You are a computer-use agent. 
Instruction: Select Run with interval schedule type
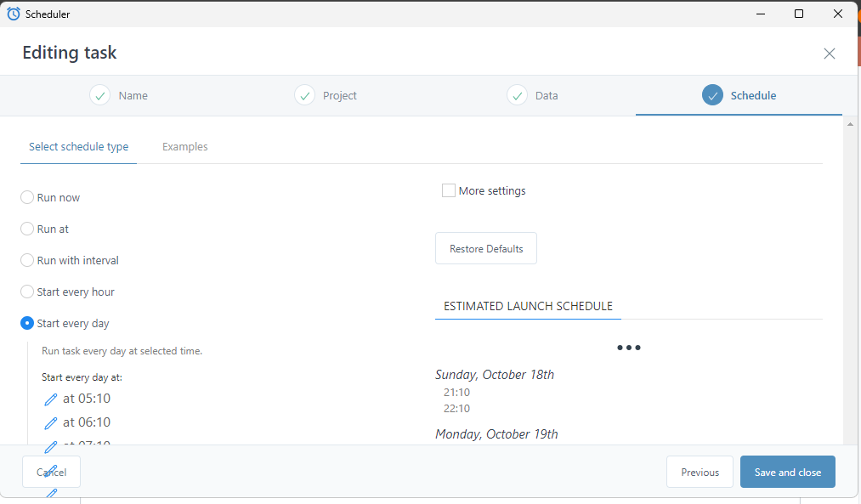click(x=27, y=260)
